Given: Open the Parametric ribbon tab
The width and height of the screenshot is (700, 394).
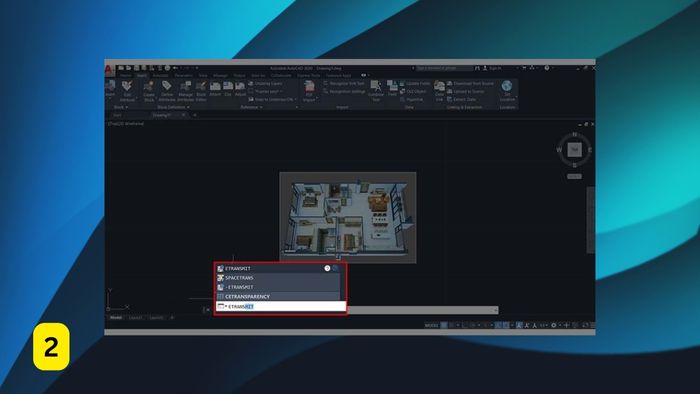Looking at the screenshot, I should (183, 75).
